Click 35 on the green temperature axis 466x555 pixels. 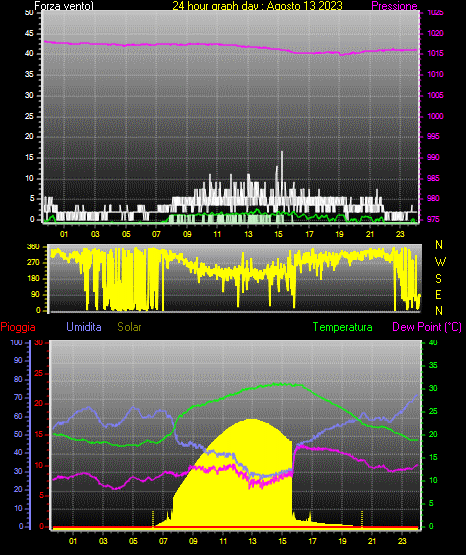[x=433, y=365]
